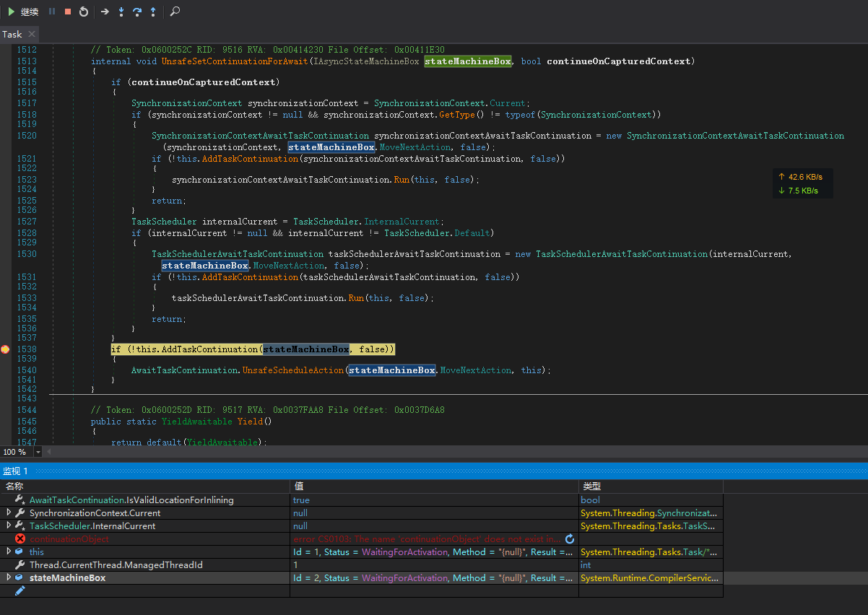This screenshot has height=615, width=868.
Task: Select the step over icon
Action: point(137,12)
